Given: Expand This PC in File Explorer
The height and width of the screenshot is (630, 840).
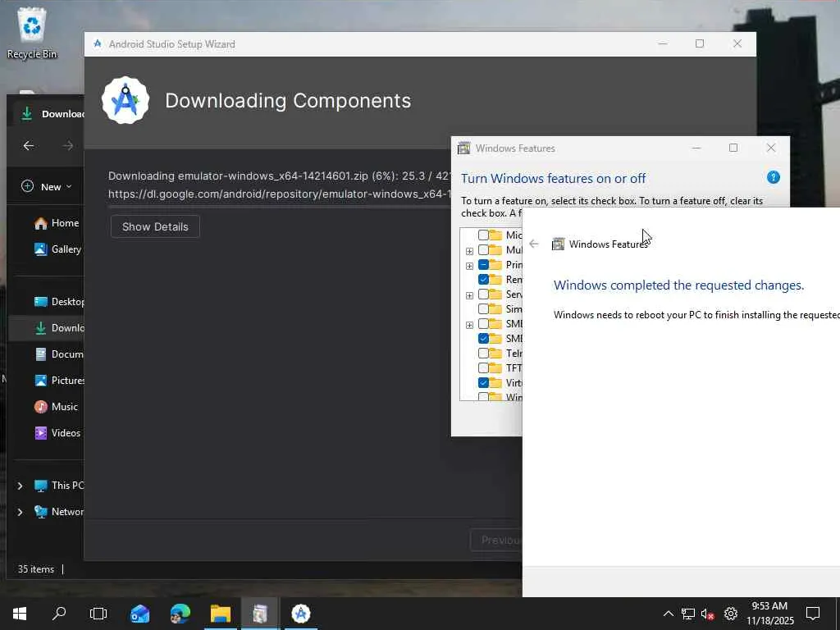Looking at the screenshot, I should click(20, 486).
